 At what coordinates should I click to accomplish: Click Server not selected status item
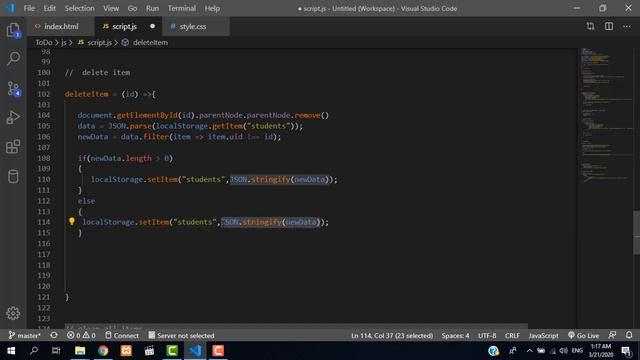point(181,336)
